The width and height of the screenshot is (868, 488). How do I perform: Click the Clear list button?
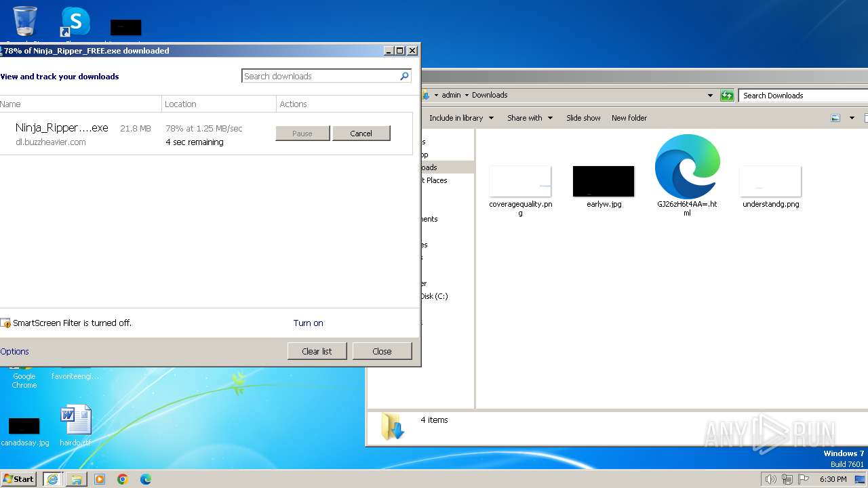click(x=317, y=351)
